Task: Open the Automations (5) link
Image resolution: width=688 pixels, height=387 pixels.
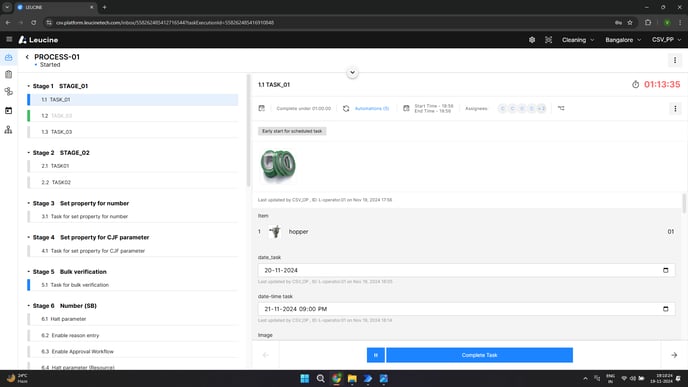Action: coord(372,108)
